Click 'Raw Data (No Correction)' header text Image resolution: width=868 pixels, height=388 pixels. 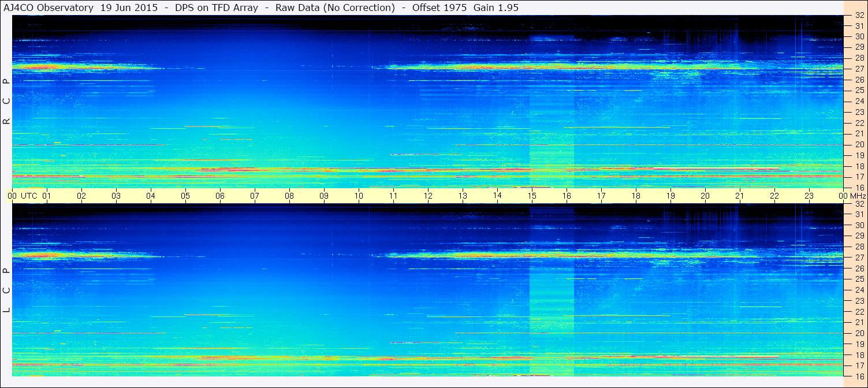tap(335, 8)
